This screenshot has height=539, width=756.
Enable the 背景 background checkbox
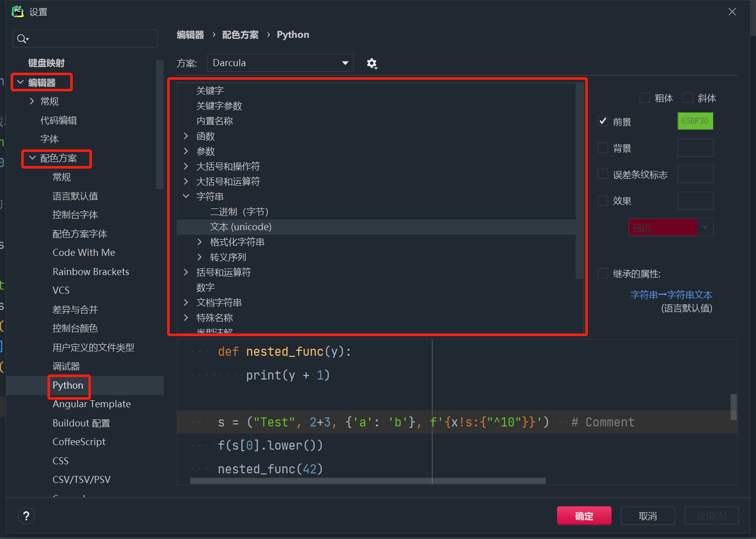click(x=603, y=148)
